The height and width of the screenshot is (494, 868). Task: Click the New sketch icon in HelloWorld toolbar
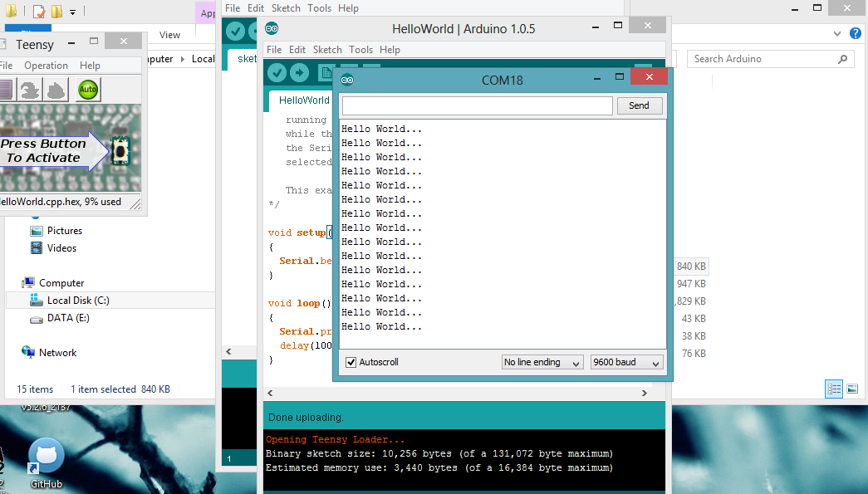[x=326, y=73]
